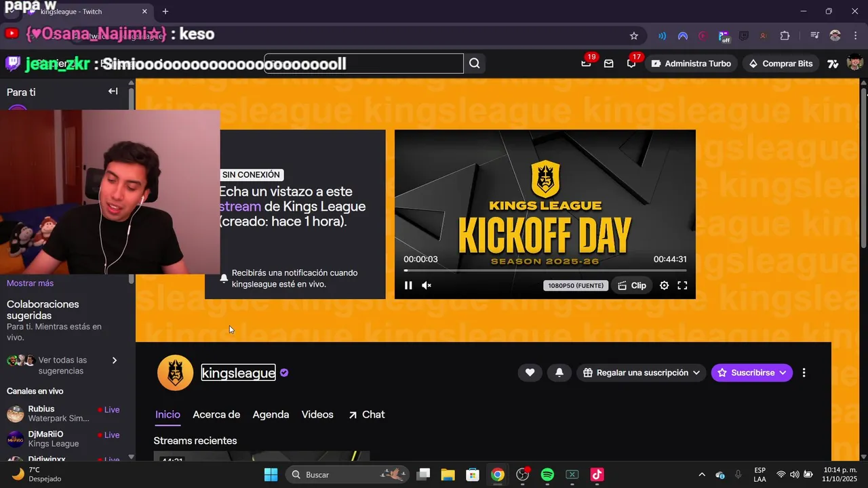
Task: Toggle kingsleague notification bell
Action: coord(559,373)
